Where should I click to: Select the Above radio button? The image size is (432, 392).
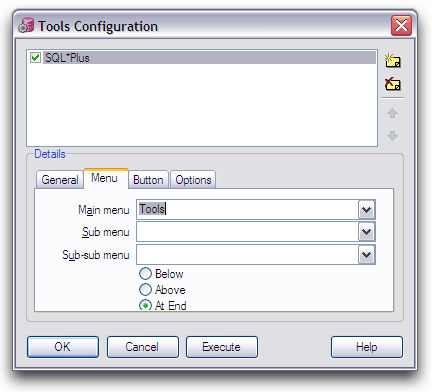pos(145,289)
